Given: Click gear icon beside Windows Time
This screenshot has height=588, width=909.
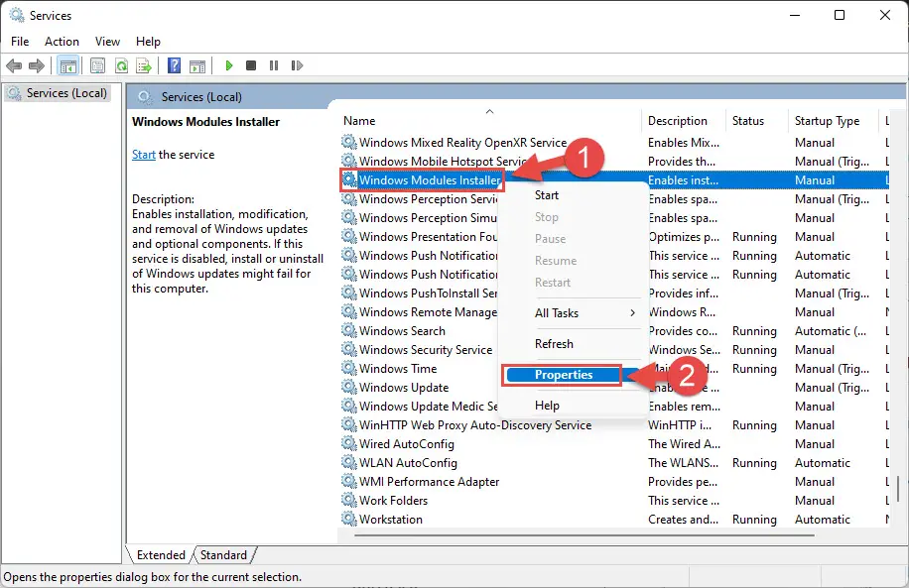Looking at the screenshot, I should 349,368.
